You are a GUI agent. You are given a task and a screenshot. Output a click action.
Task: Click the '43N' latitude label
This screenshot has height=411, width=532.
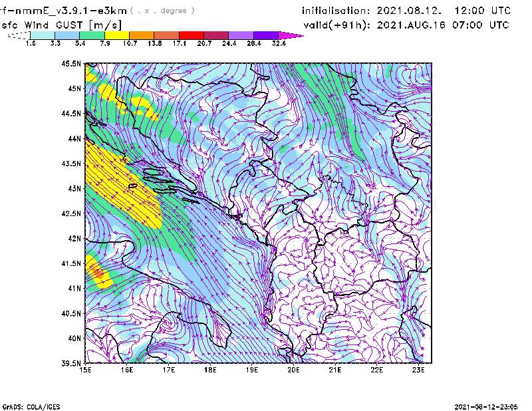74,188
